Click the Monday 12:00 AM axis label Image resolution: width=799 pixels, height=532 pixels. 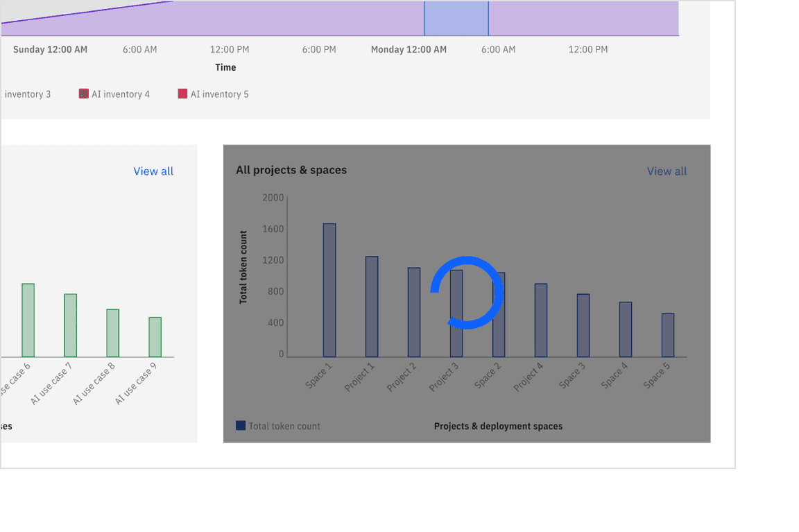pyautogui.click(x=409, y=50)
